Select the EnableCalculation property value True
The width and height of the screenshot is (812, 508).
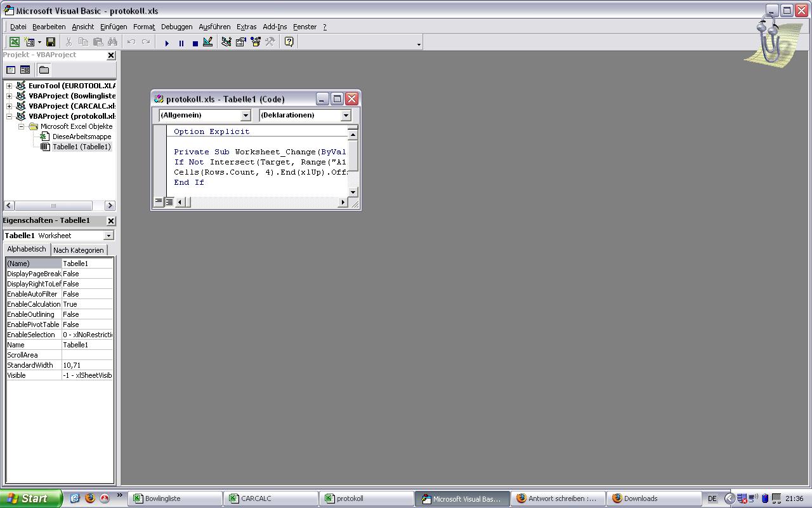[x=88, y=304]
